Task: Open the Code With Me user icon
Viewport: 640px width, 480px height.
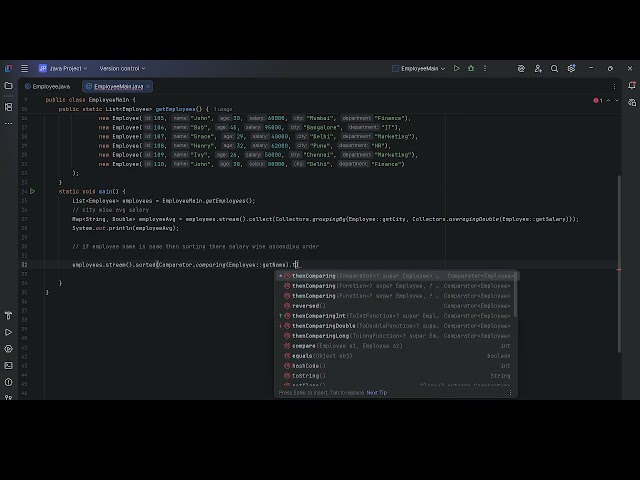Action: point(538,69)
